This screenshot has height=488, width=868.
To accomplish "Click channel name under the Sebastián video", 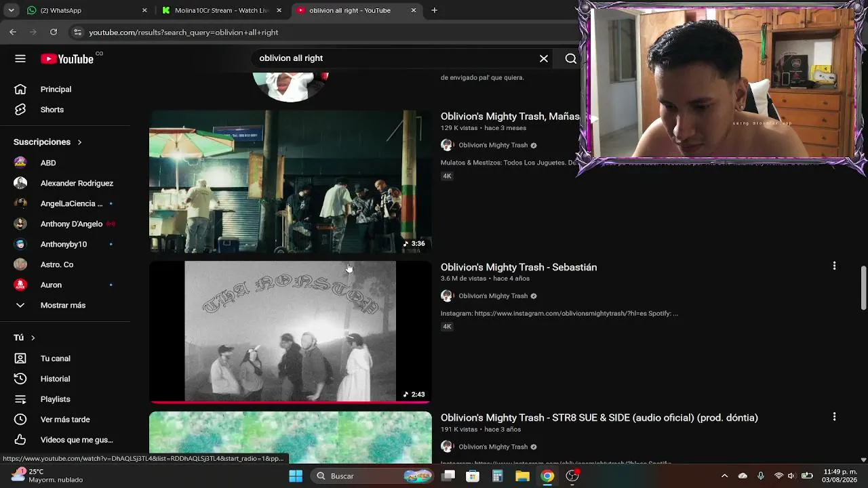I will click(x=493, y=296).
